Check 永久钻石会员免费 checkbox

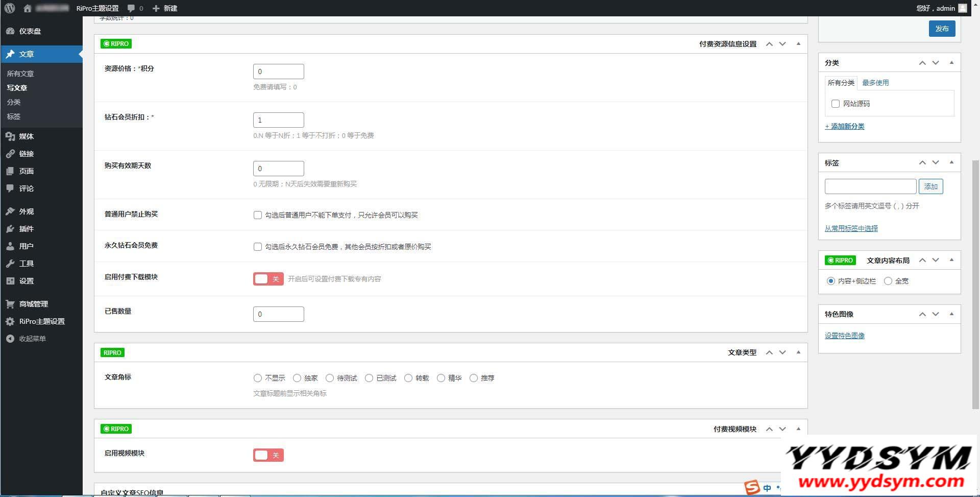click(258, 247)
